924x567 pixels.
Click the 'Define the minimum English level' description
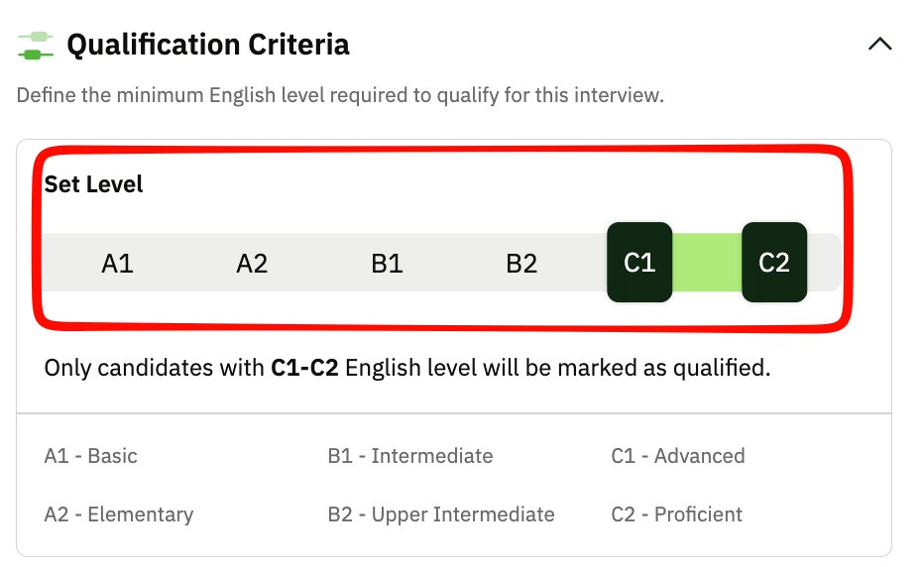(x=340, y=96)
